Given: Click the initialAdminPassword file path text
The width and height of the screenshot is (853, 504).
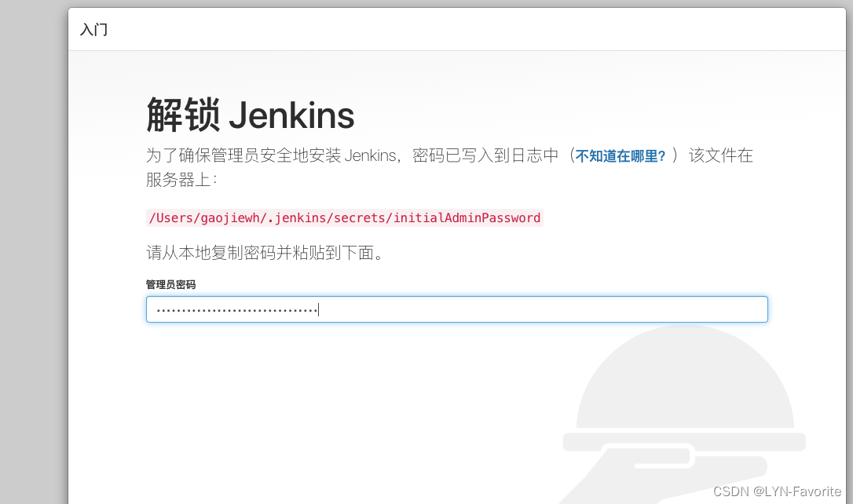Looking at the screenshot, I should (344, 218).
